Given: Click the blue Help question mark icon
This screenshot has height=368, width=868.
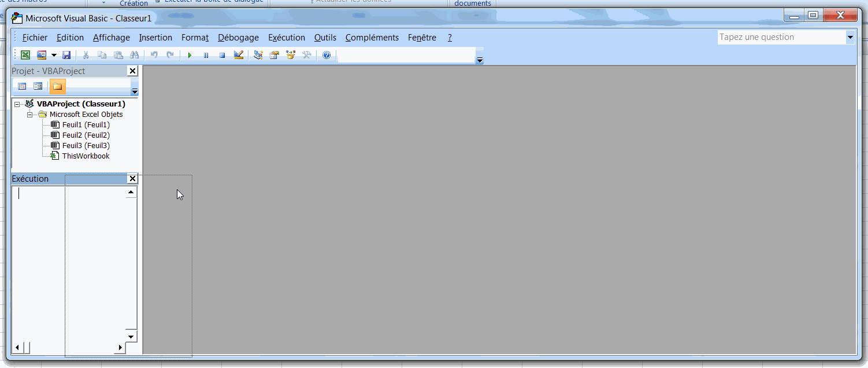Looking at the screenshot, I should coord(327,56).
